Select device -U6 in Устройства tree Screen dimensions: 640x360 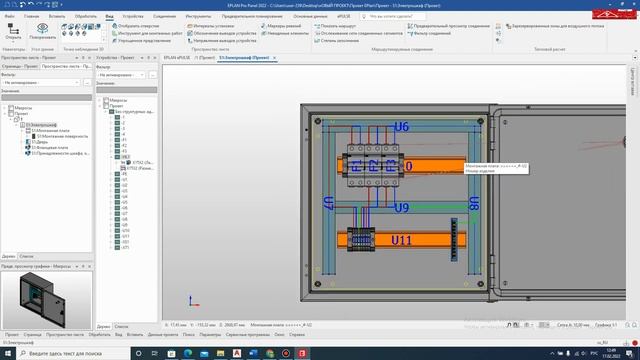(124, 208)
